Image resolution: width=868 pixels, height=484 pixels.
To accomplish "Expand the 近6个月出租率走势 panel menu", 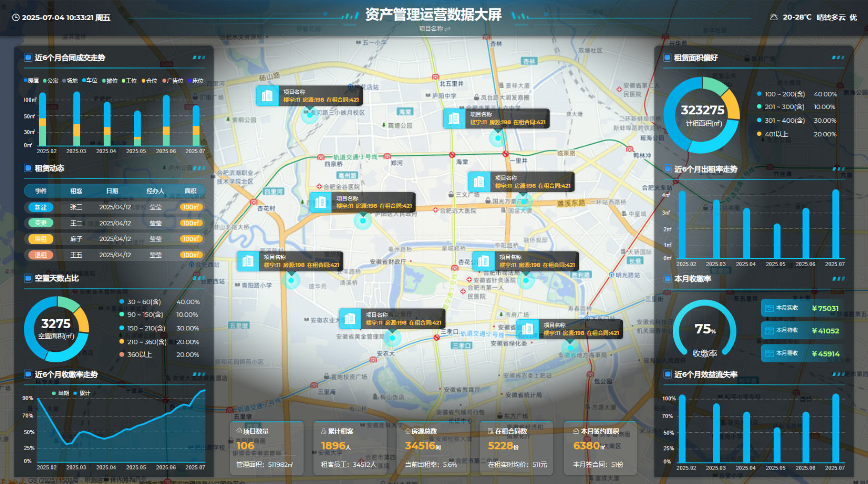I will pyautogui.click(x=838, y=169).
